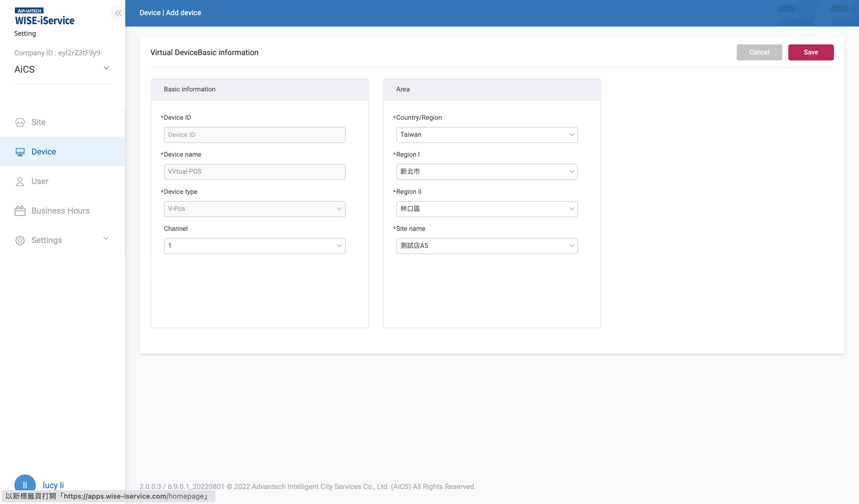
Task: Click the Device ID input field
Action: [254, 135]
